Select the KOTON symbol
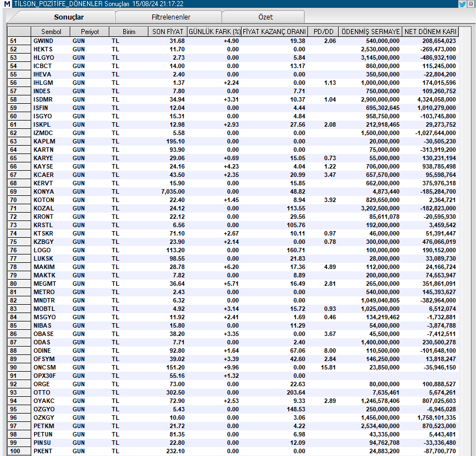 (44, 200)
